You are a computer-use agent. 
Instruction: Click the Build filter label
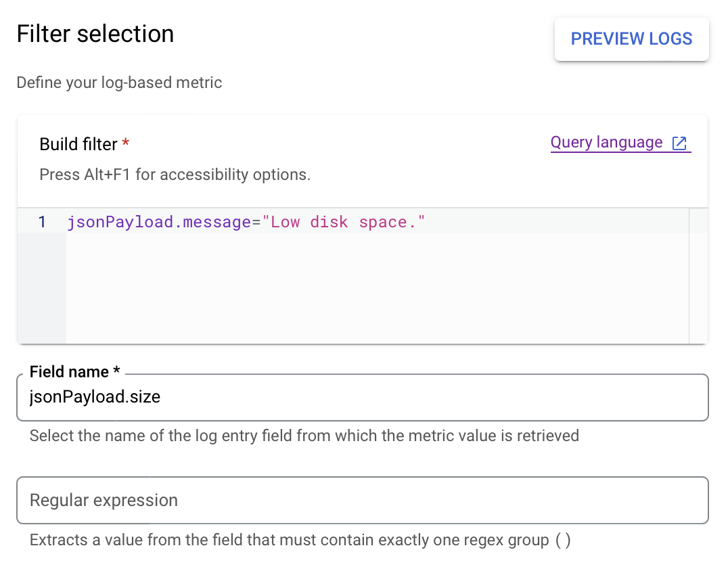(78, 144)
